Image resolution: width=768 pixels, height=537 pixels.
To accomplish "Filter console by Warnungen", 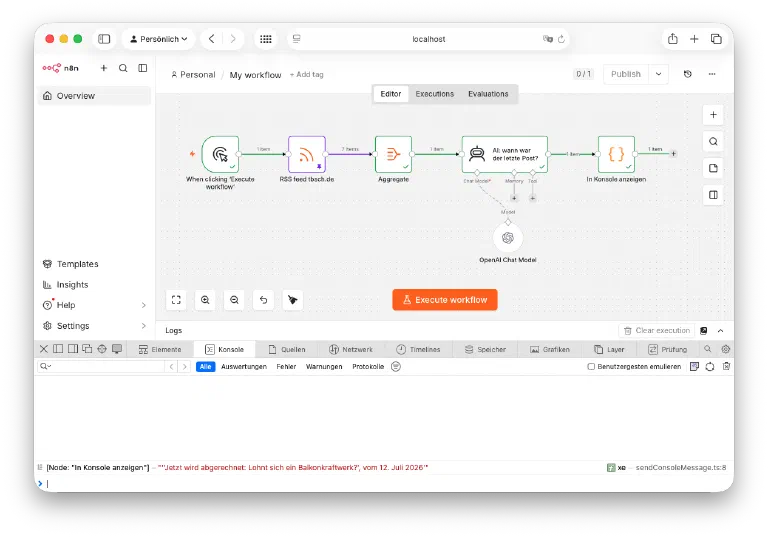I will click(x=324, y=366).
